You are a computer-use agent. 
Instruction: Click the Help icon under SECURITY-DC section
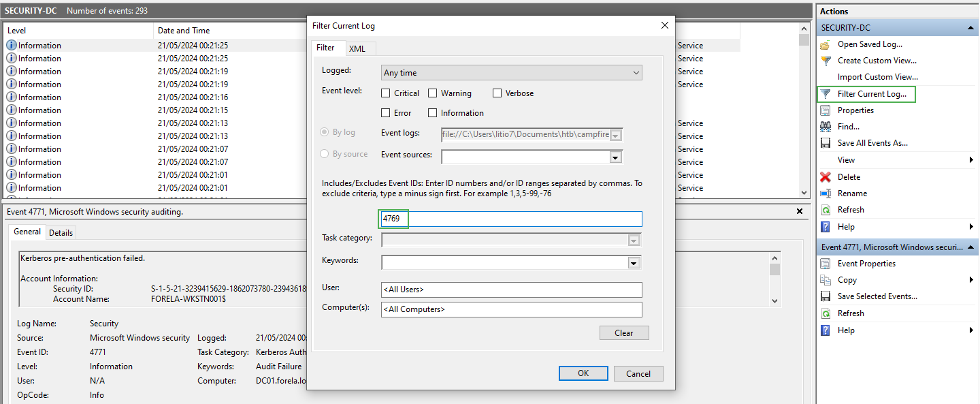tap(826, 227)
